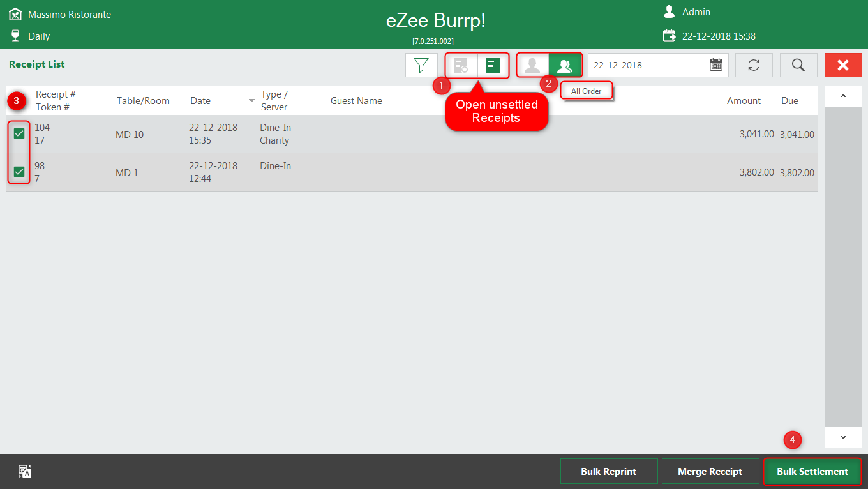Refresh the receipt list
Screen dimensions: 868x489
coord(754,65)
